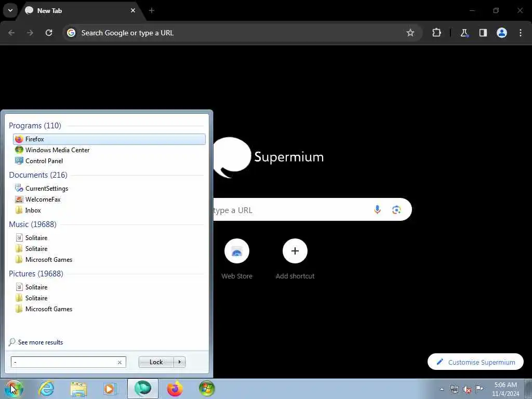This screenshot has width=532, height=399.
Task: Open Internet Explorer from taskbar
Action: (x=46, y=389)
